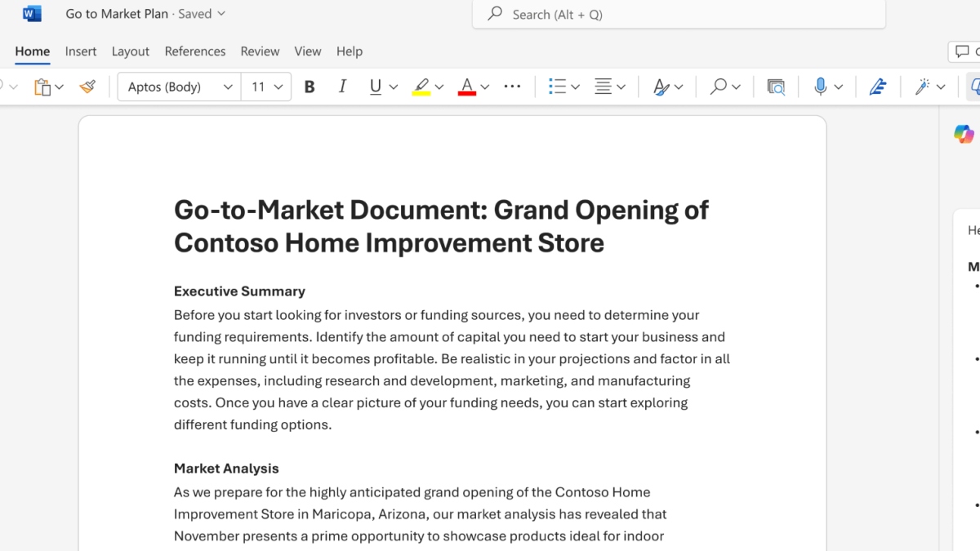Click the Executive Summary heading
The width and height of the screenshot is (980, 551).
point(239,291)
